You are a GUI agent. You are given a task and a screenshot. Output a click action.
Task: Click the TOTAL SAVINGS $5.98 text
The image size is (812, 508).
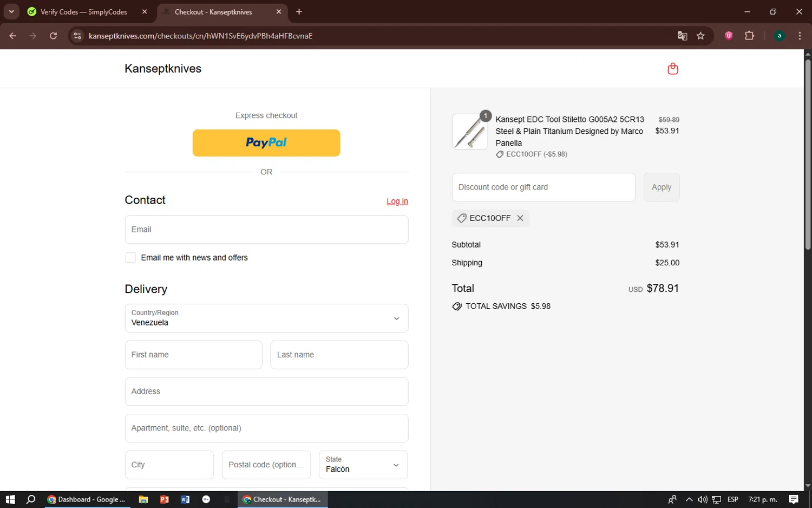508,307
